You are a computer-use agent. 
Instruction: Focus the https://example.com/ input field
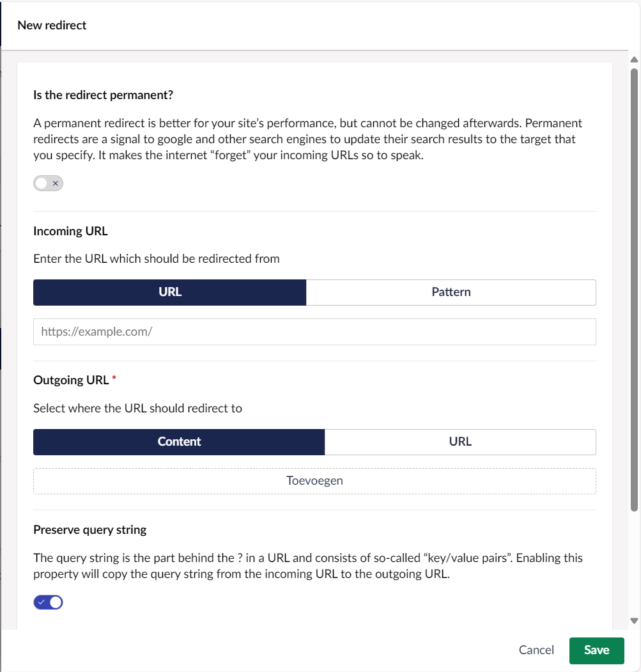coord(314,331)
